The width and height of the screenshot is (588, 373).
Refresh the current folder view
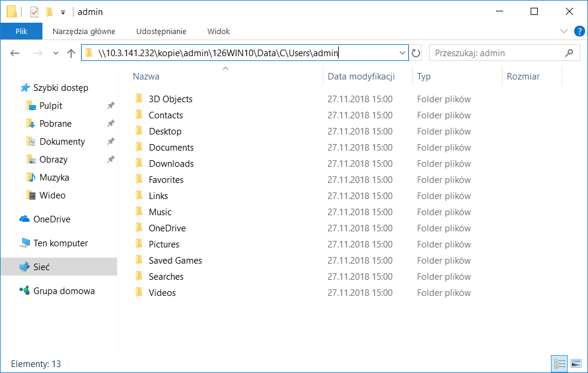tap(415, 53)
